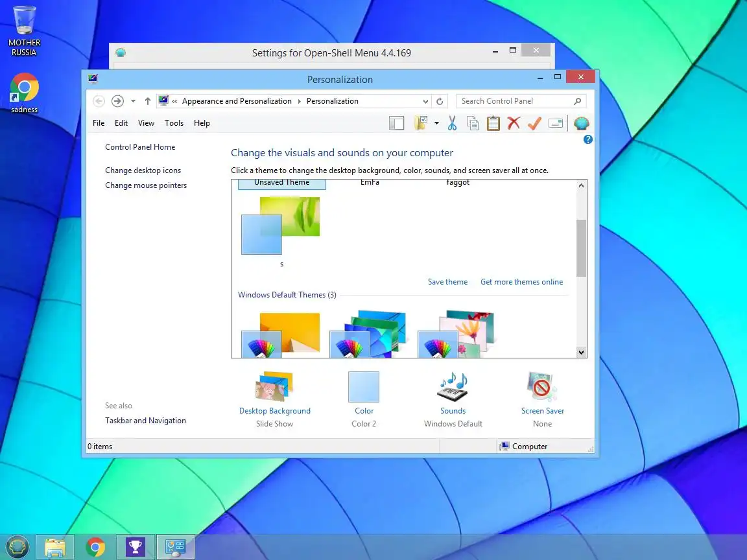The width and height of the screenshot is (747, 560).
Task: Toggle the navigation pane toolbar icon
Action: point(396,123)
